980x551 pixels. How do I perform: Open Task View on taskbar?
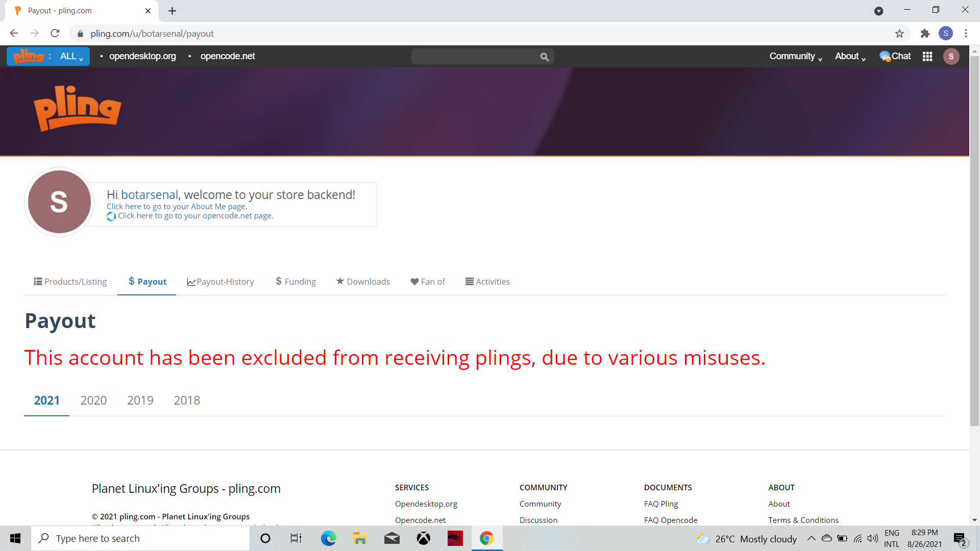[x=296, y=538]
